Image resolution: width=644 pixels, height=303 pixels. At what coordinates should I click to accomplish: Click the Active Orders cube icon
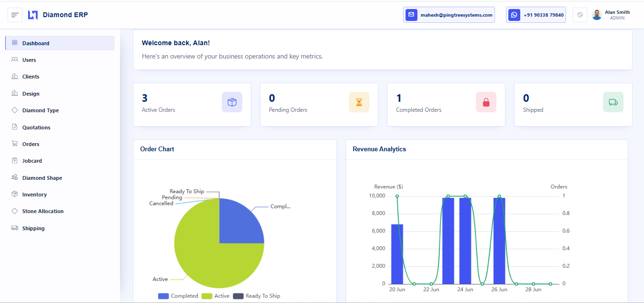(x=232, y=102)
